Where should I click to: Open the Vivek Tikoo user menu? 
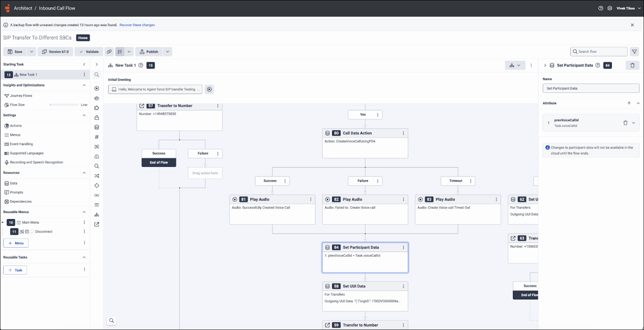pos(628,8)
